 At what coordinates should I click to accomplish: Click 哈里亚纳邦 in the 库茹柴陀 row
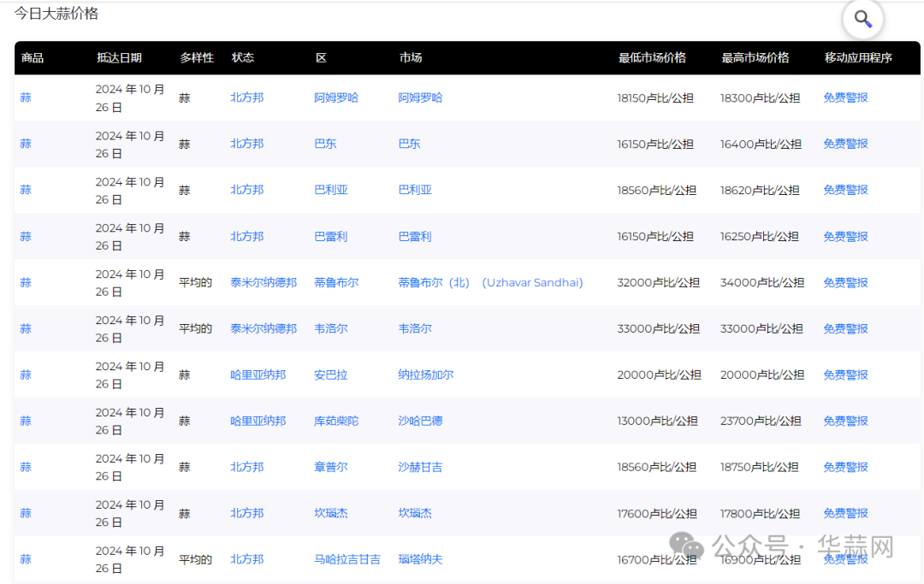258,421
